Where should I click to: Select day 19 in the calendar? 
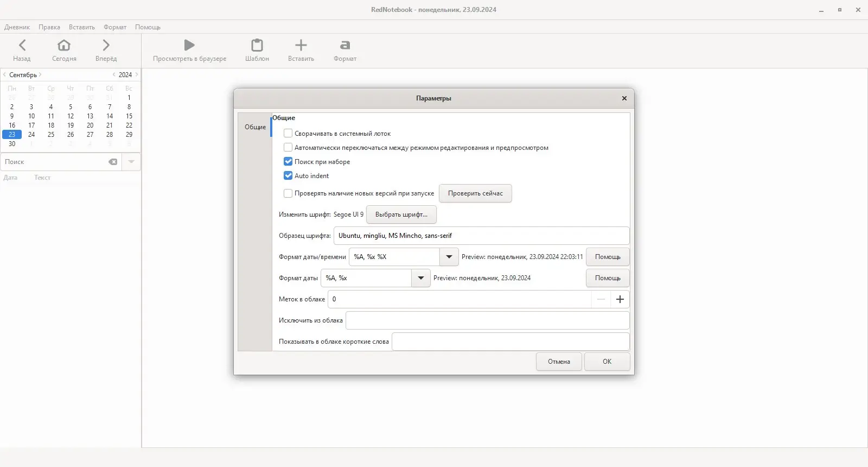[71, 125]
